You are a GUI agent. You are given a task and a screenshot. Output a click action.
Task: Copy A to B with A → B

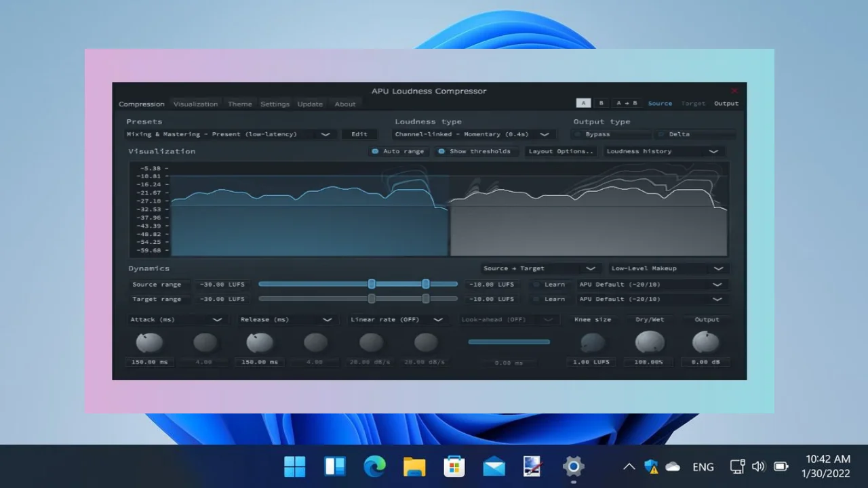point(627,103)
